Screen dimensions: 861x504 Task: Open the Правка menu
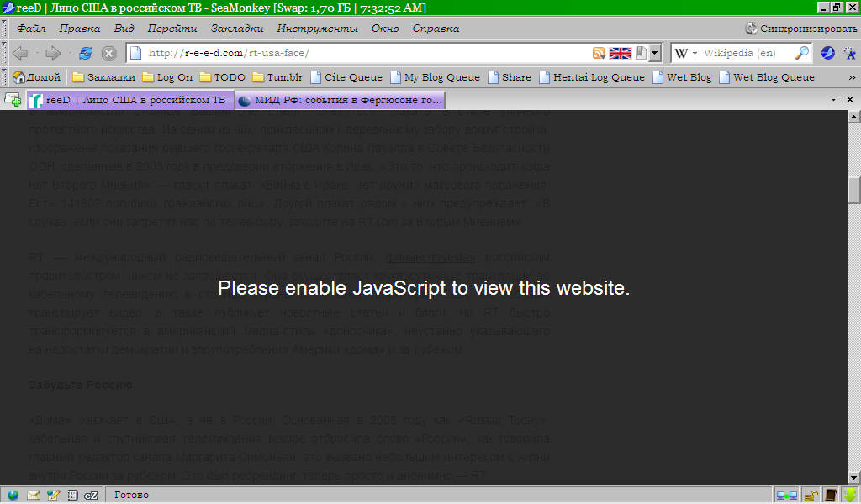tap(80, 29)
